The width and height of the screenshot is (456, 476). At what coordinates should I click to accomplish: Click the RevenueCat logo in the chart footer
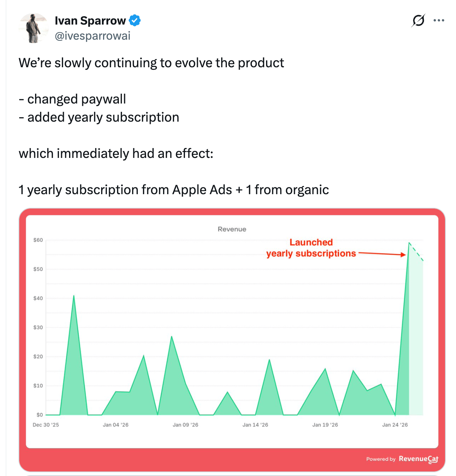419,459
